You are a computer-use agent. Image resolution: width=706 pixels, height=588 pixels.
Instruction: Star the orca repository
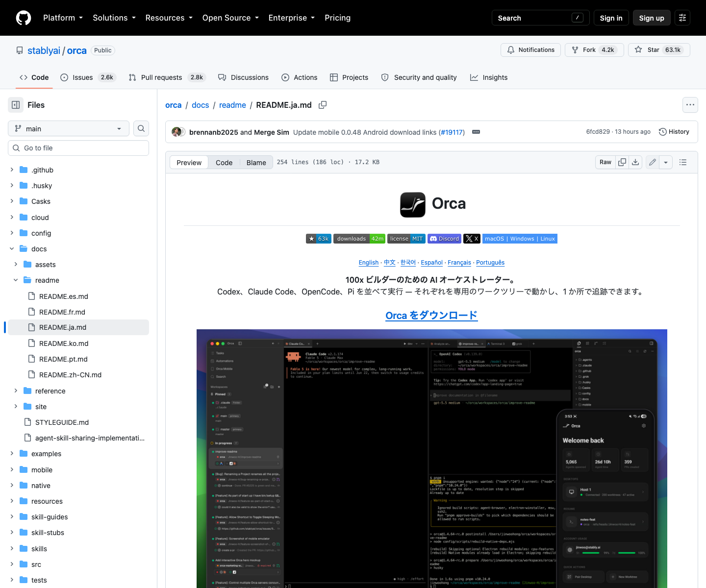pos(659,50)
